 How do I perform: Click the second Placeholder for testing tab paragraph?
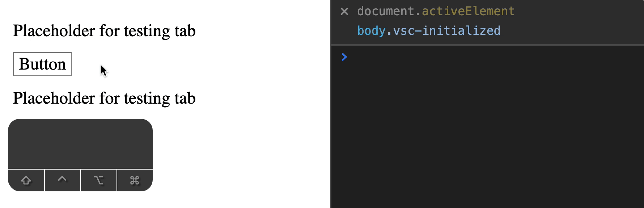pos(104,98)
